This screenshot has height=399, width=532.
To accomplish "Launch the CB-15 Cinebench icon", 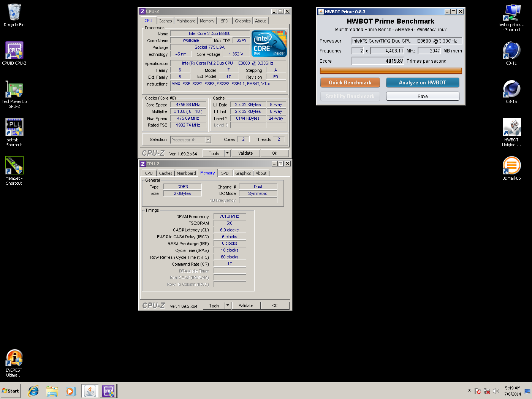I will pyautogui.click(x=511, y=92).
